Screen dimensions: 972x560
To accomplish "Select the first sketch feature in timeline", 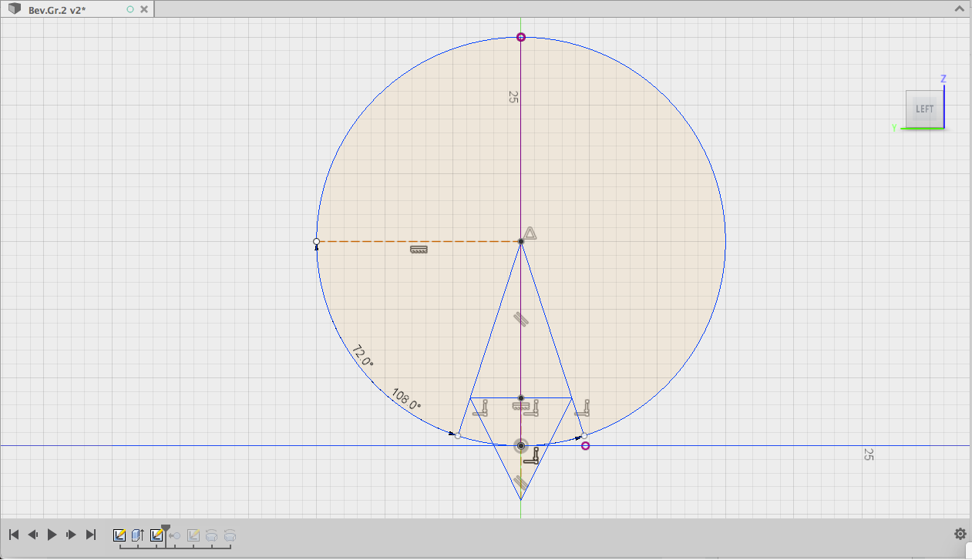I will [x=119, y=535].
